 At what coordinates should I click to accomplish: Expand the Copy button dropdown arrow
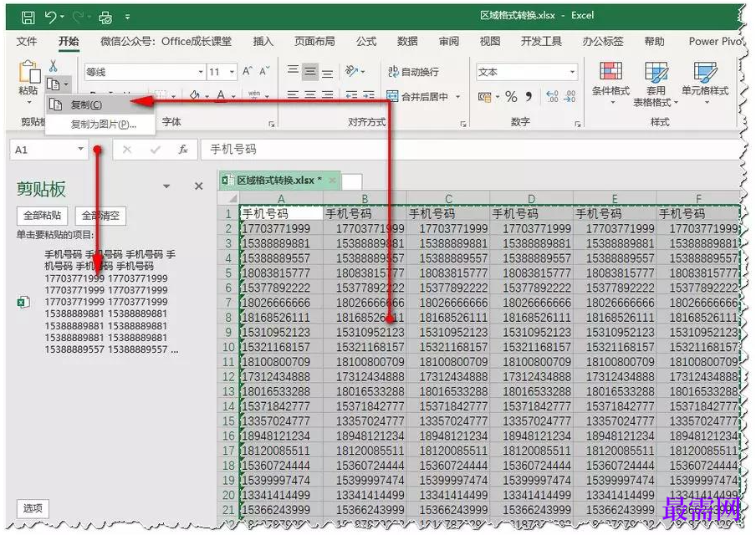pyautogui.click(x=66, y=84)
